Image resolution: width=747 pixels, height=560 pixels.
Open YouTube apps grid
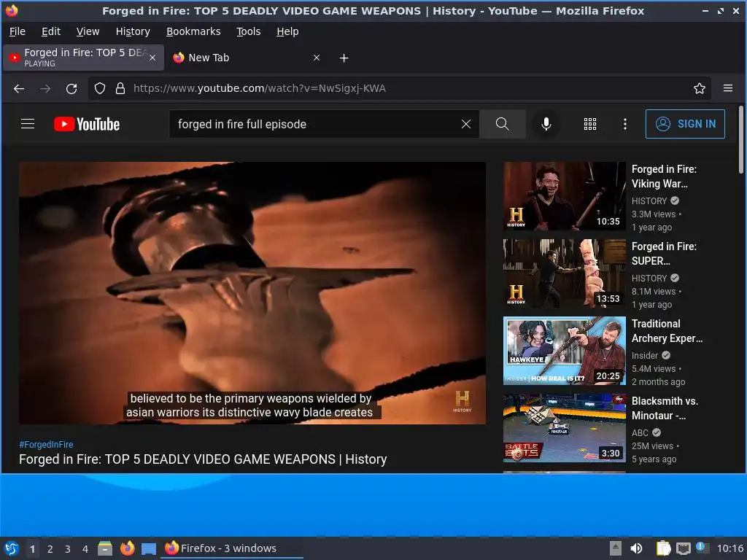click(x=589, y=124)
